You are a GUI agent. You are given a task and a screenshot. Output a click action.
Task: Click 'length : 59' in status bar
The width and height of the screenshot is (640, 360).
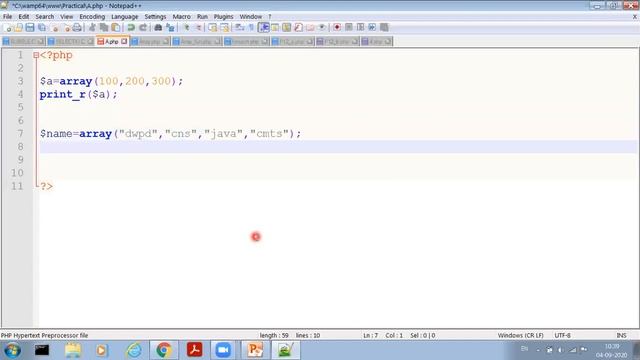(x=274, y=335)
